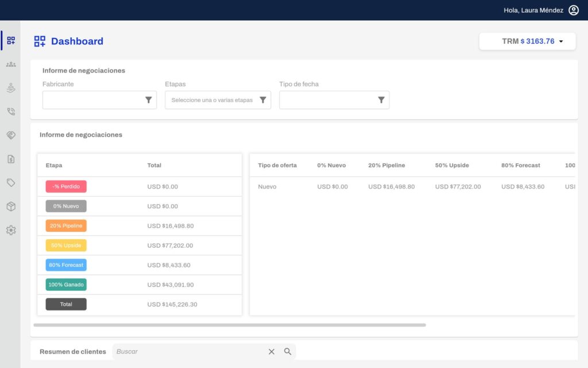Click the 20% Pipeline column header
The image size is (588, 368).
[x=386, y=165]
